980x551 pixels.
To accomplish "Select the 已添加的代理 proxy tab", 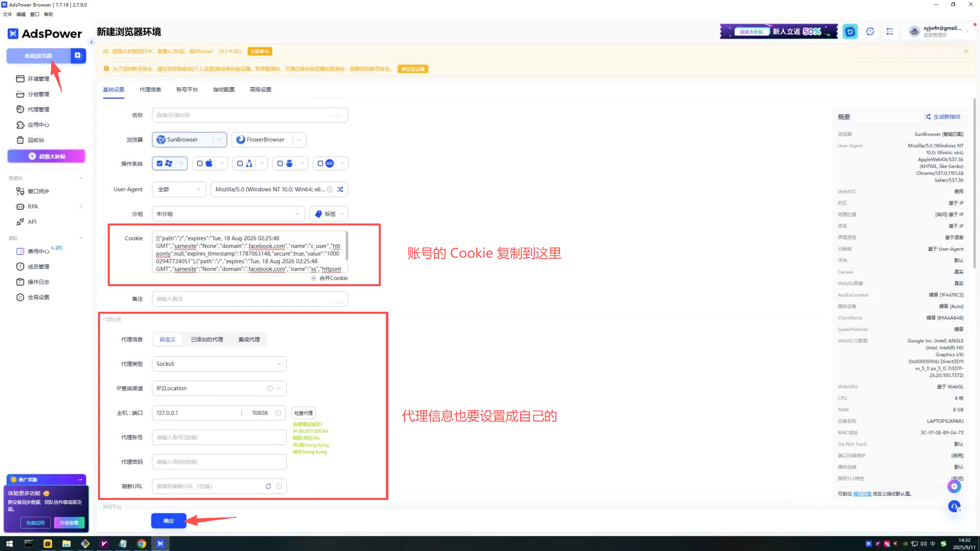I will pos(207,339).
